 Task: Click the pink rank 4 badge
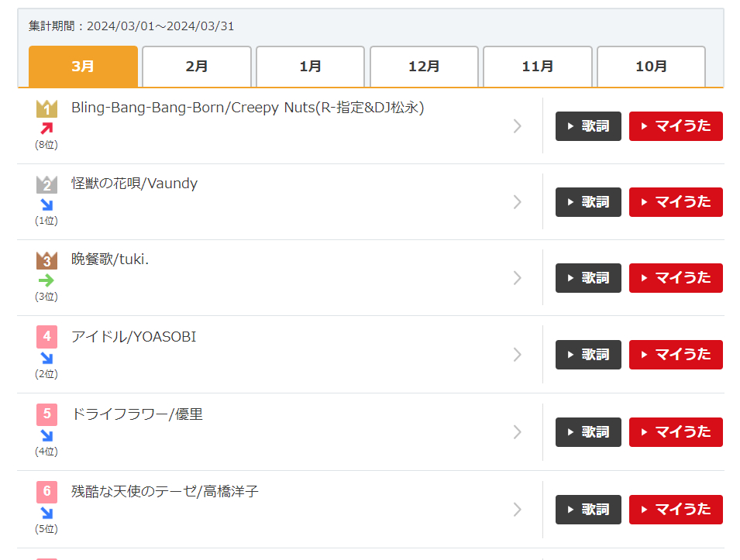(46, 336)
